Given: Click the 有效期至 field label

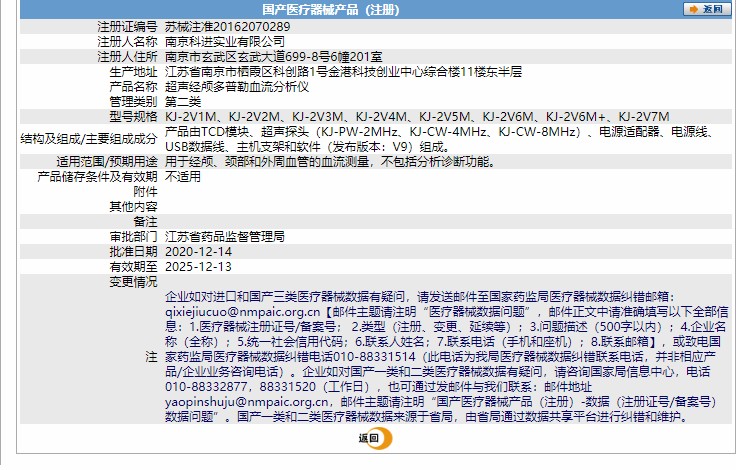Looking at the screenshot, I should click(x=133, y=267).
